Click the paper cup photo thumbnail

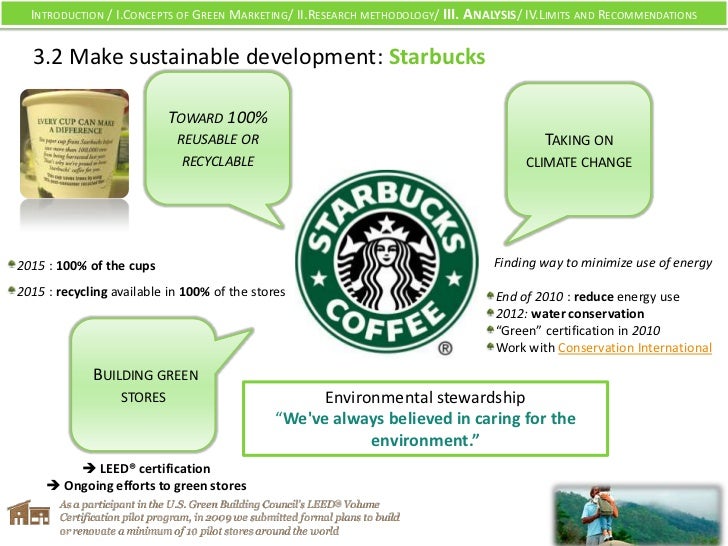point(74,143)
